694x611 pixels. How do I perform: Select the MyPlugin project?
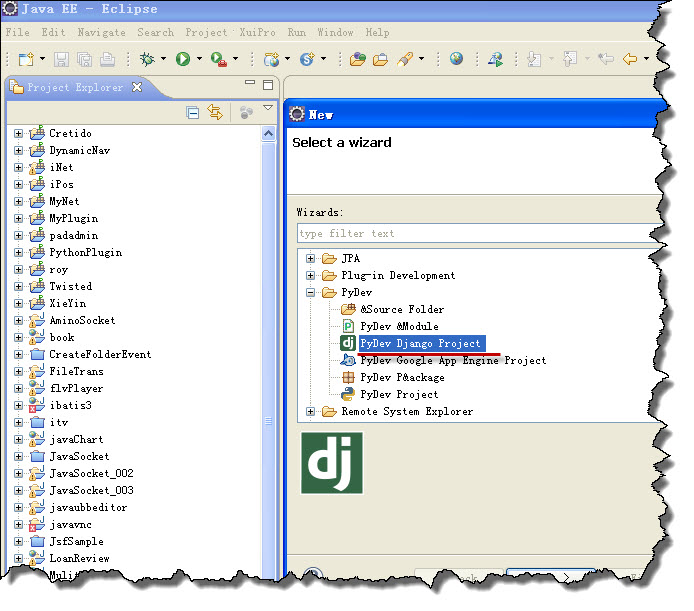73,218
